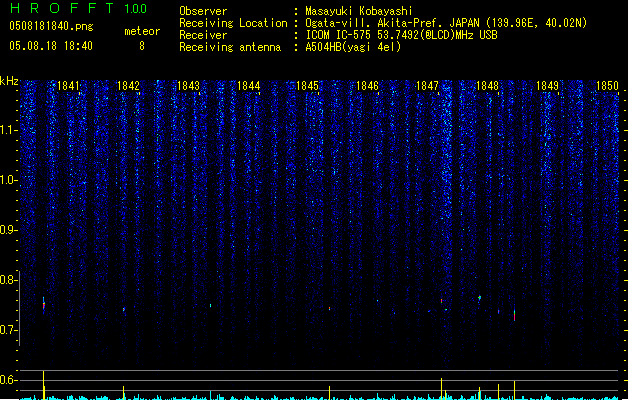
Task: Click the Receiver label
Action: (203, 35)
